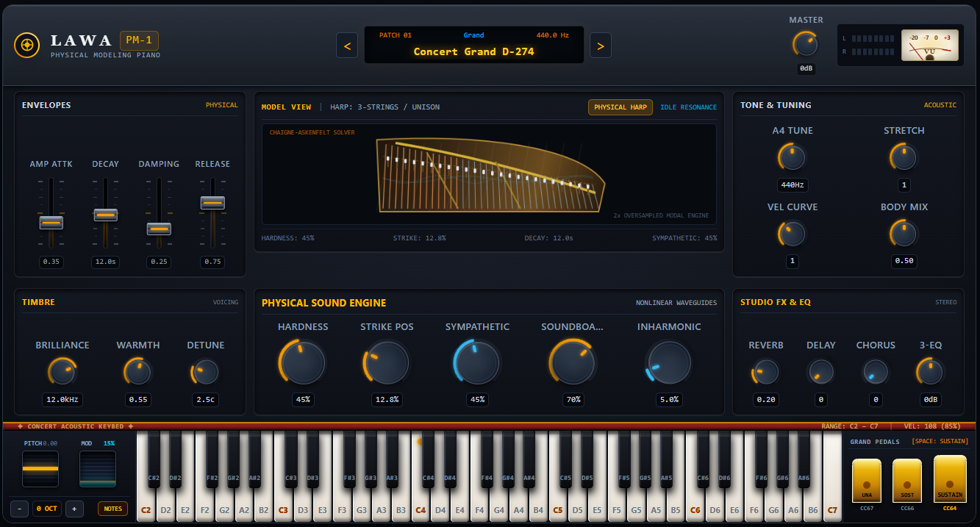Click the MASTER volume knob

[x=806, y=45]
